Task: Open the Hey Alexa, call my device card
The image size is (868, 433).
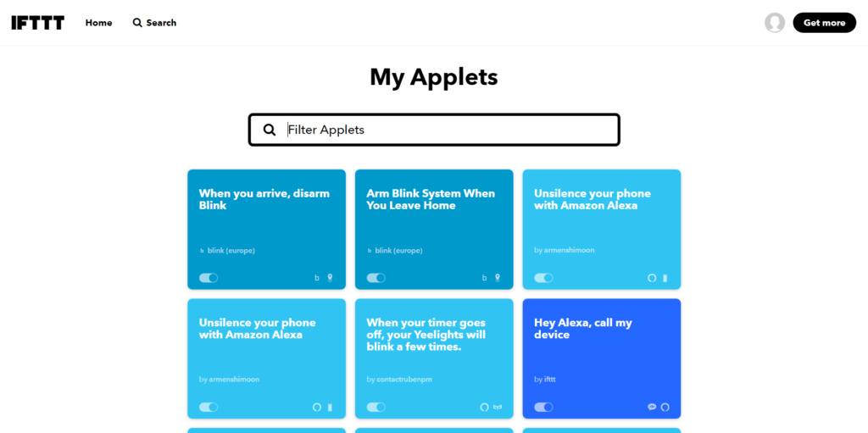Action: pyautogui.click(x=602, y=358)
